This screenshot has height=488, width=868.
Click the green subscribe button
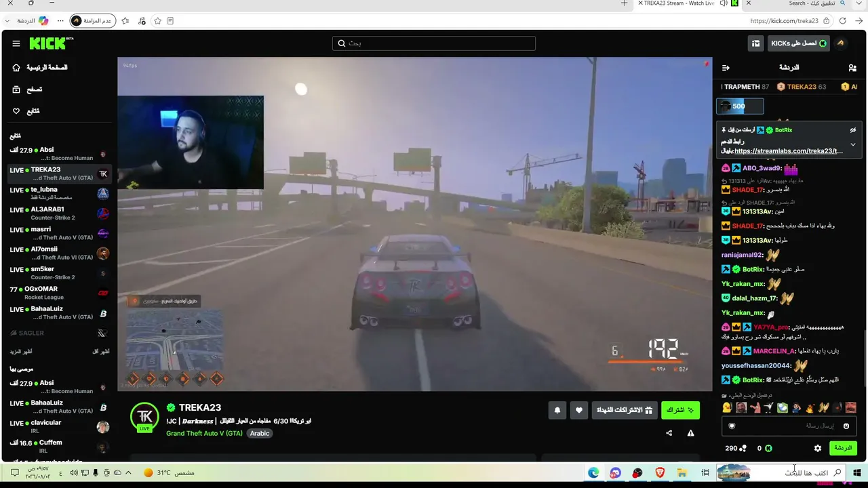(680, 410)
